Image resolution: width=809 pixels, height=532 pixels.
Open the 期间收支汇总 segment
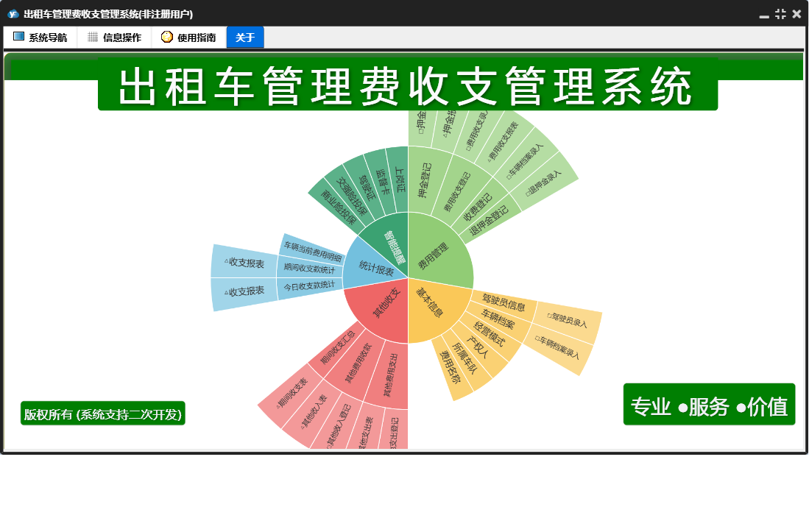click(338, 347)
